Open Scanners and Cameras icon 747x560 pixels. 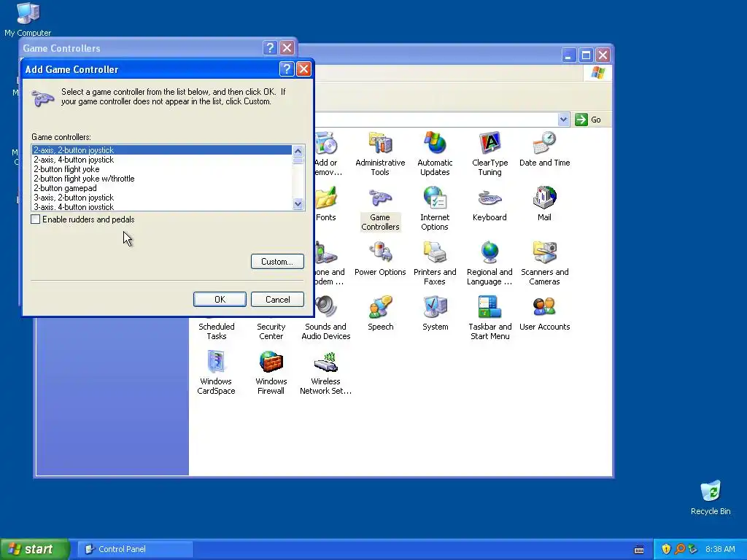544,263
